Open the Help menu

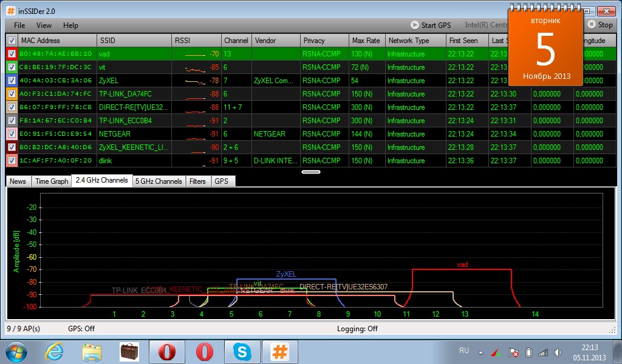(x=70, y=25)
